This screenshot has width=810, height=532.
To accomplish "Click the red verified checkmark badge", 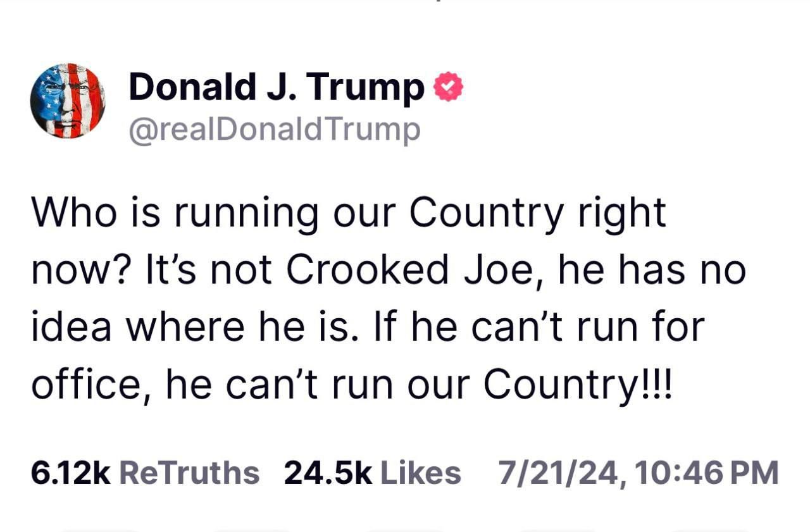I will [447, 88].
